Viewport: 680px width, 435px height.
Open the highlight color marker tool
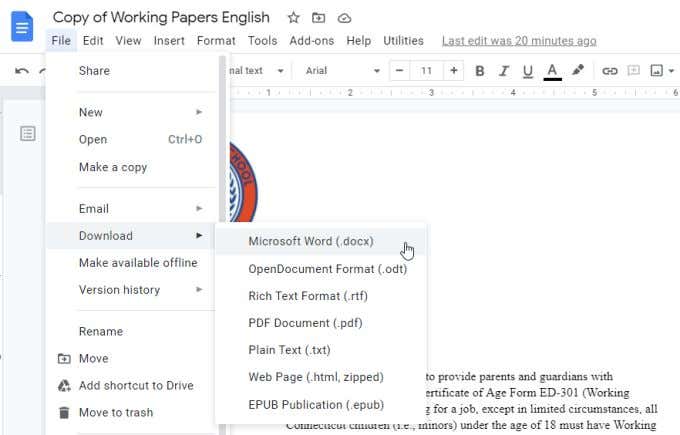tap(578, 70)
